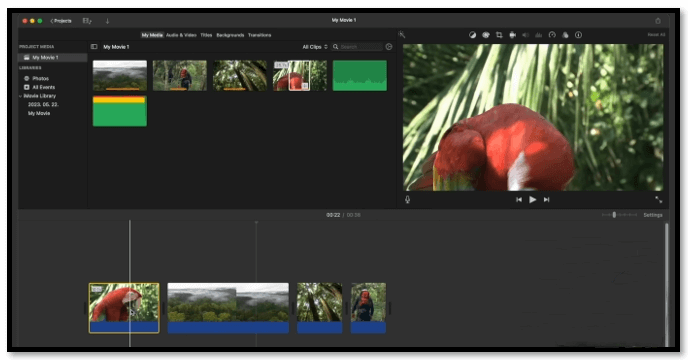Viewport: 688px width, 360px height.
Task: Select the Cropping tool
Action: coord(499,35)
